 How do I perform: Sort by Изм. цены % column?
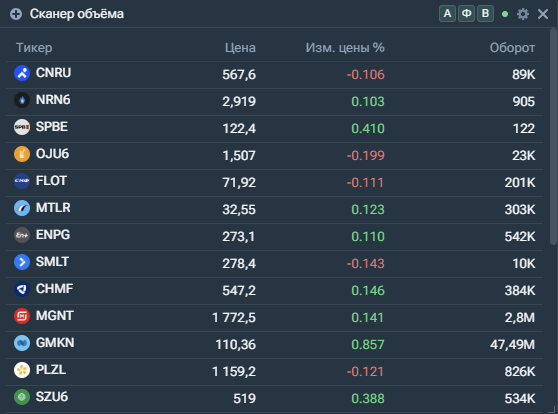(x=345, y=48)
